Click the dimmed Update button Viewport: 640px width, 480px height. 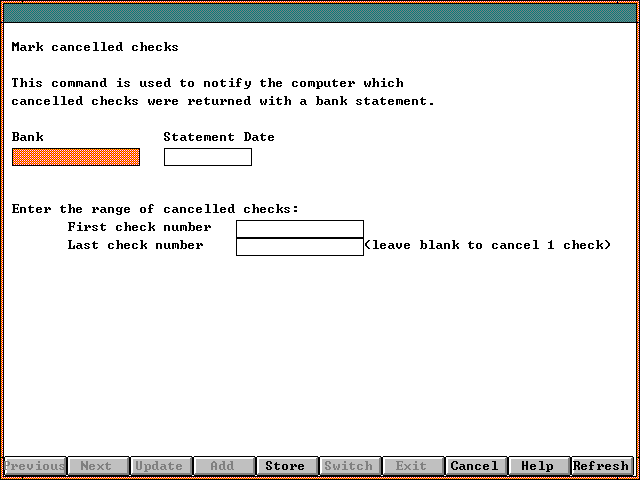pyautogui.click(x=159, y=466)
